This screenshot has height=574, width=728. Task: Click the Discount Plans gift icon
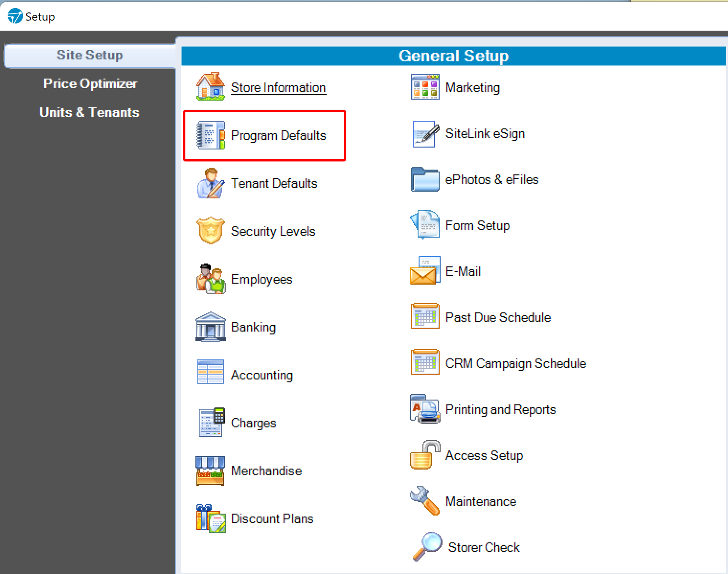[211, 518]
